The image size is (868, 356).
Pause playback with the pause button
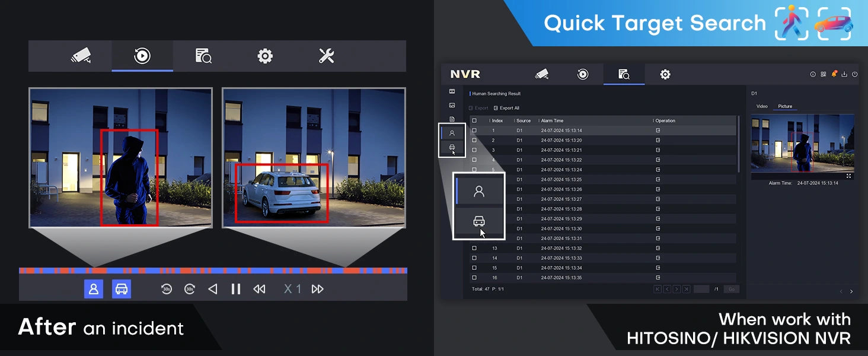236,289
